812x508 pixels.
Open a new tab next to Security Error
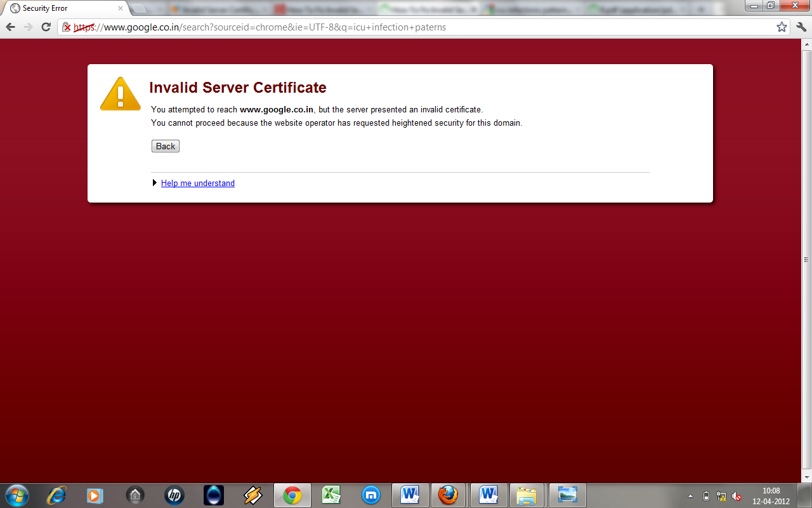[140, 8]
